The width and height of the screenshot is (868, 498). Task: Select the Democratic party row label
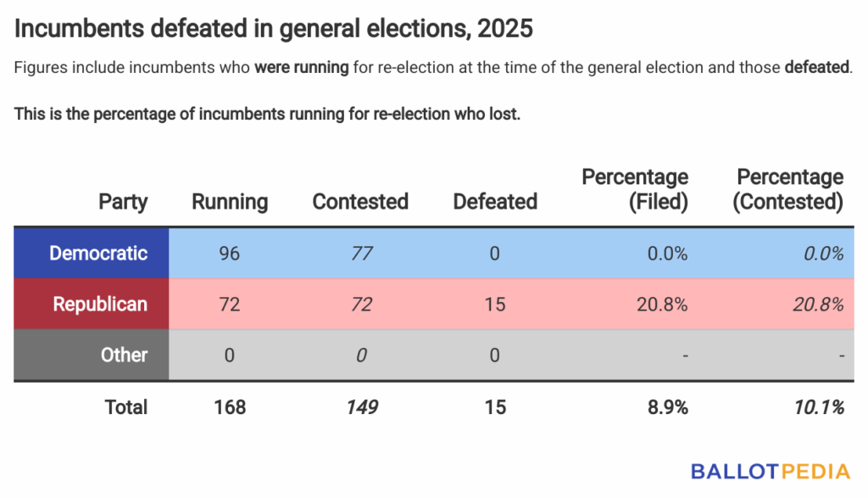coord(98,253)
